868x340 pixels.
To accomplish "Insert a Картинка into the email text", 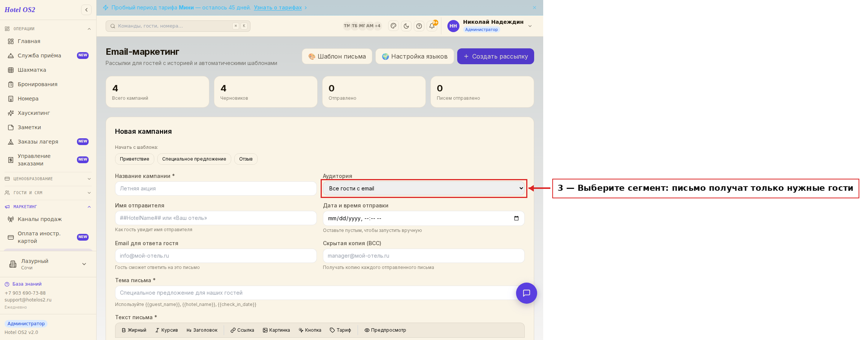I will coord(277,330).
